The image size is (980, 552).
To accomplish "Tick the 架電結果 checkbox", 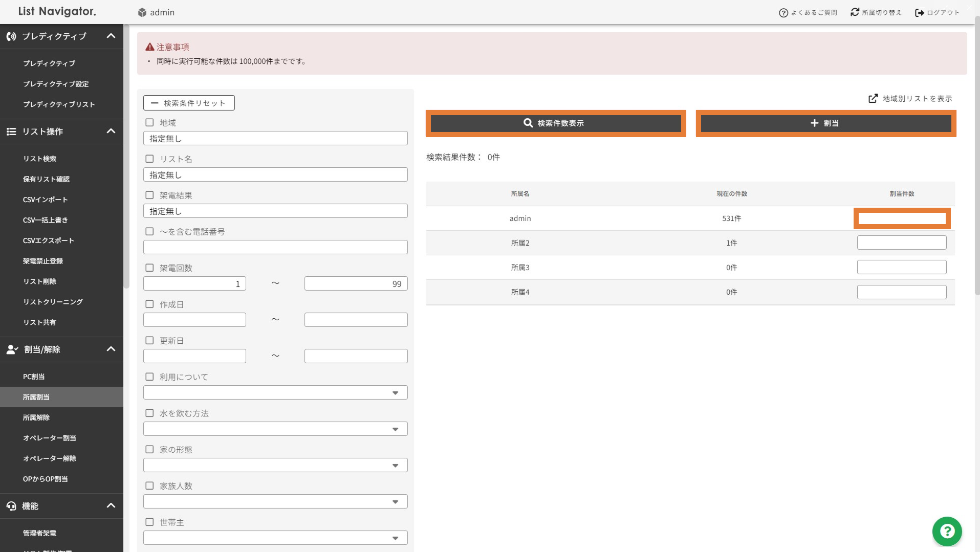I will pyautogui.click(x=149, y=195).
